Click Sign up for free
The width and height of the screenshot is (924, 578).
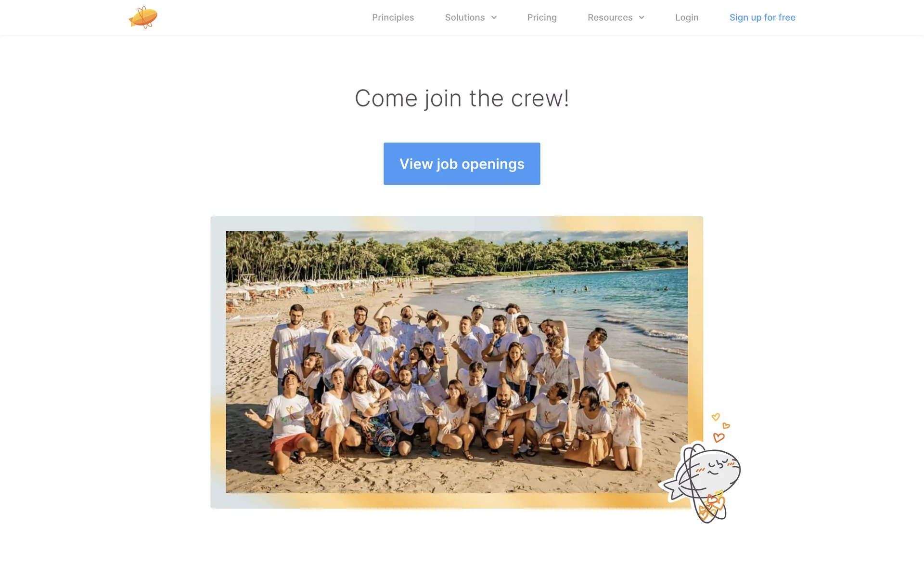pyautogui.click(x=762, y=17)
